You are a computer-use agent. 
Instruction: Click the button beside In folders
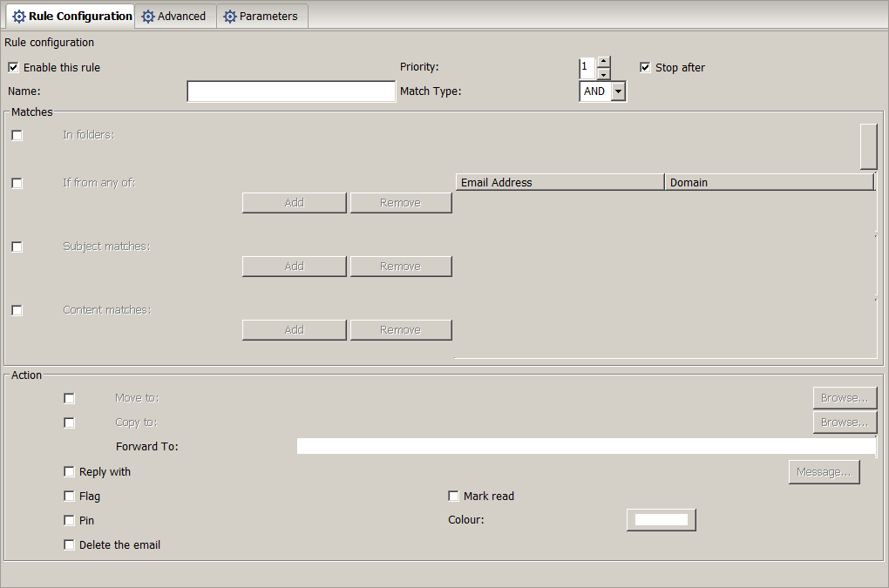(x=869, y=146)
